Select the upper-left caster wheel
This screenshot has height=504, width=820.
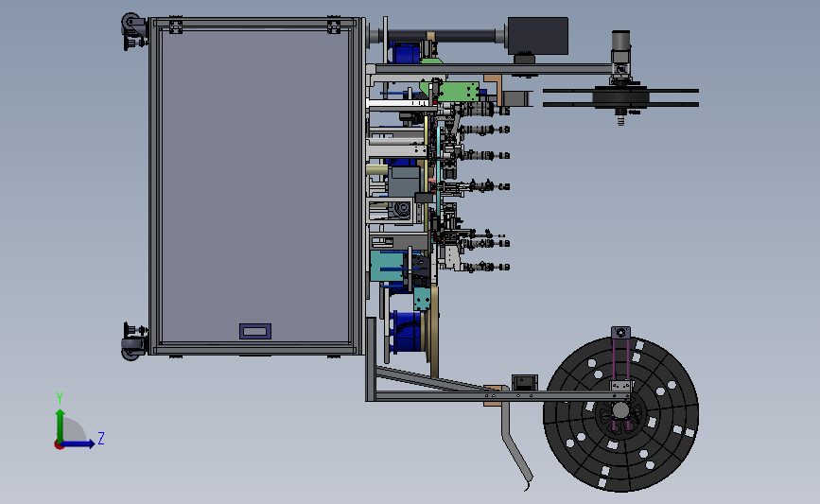click(131, 24)
